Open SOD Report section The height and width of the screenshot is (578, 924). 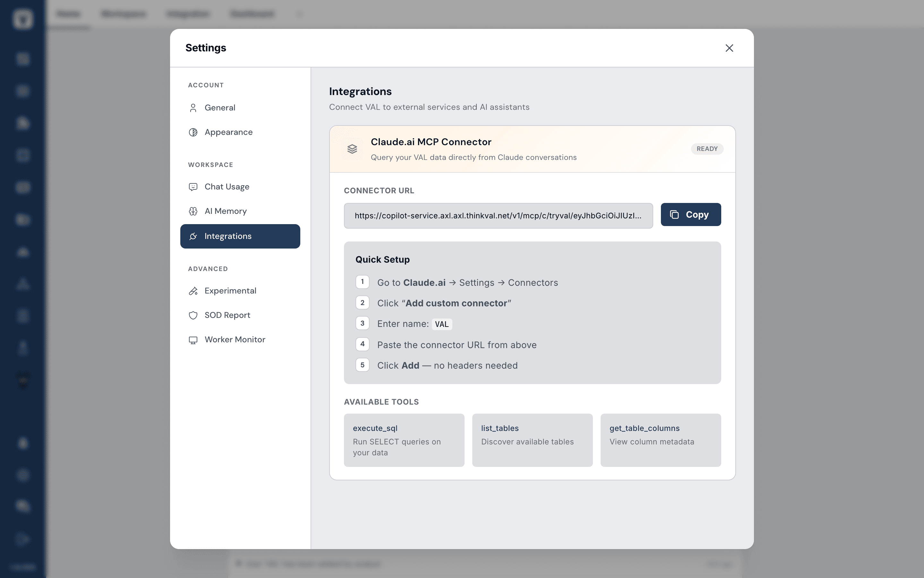[x=240, y=315]
